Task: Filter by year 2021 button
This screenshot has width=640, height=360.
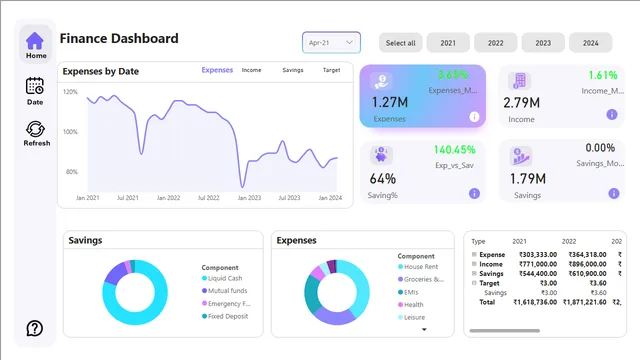Action: [448, 43]
